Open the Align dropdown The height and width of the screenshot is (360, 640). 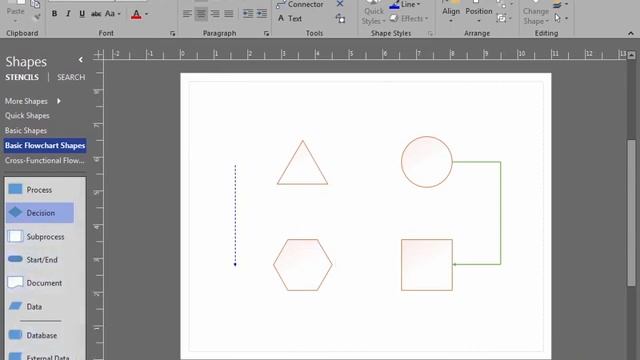click(451, 12)
